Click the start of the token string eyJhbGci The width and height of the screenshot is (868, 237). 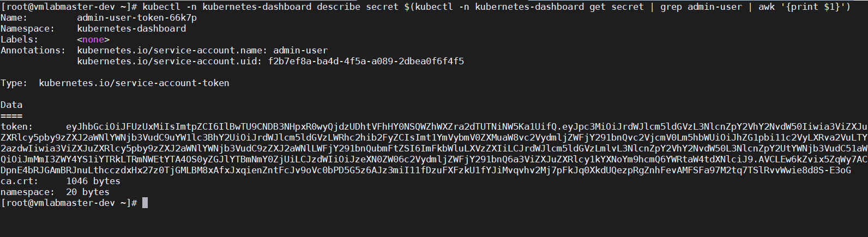pyautogui.click(x=87, y=126)
